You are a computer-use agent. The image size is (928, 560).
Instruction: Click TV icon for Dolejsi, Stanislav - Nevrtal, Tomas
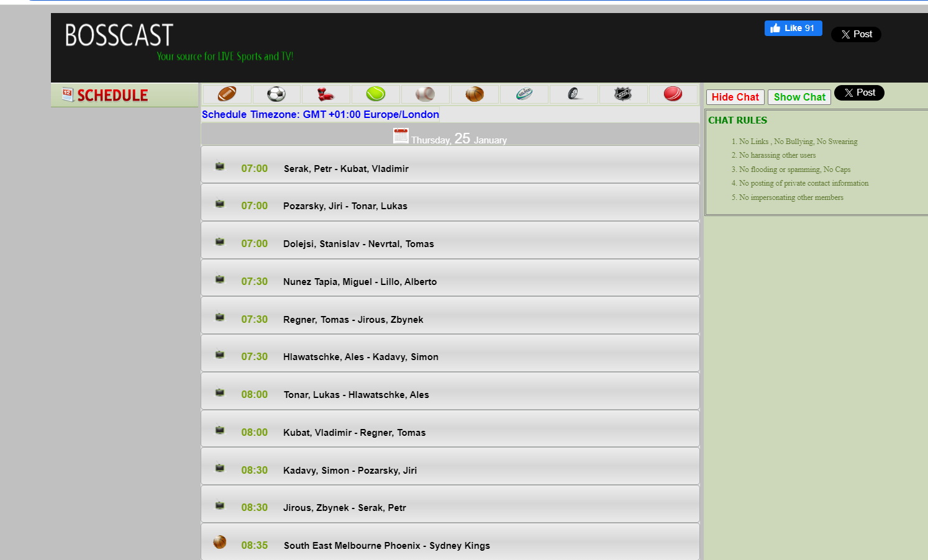[x=220, y=242]
